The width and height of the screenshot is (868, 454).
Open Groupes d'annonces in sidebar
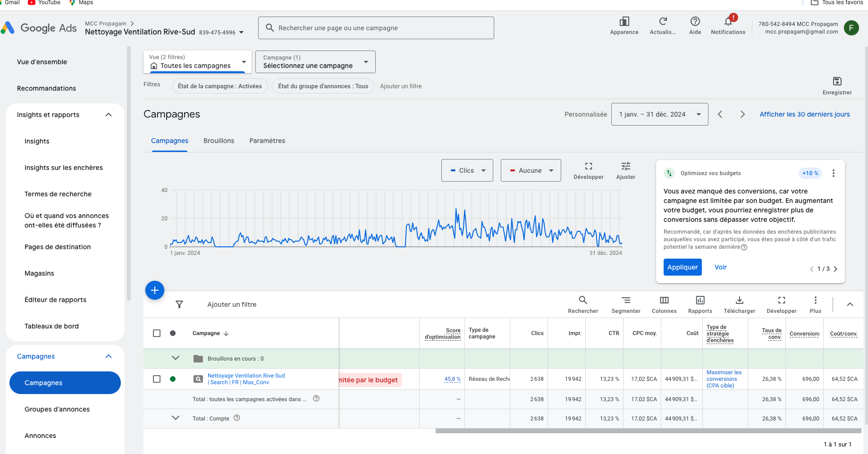coord(57,409)
